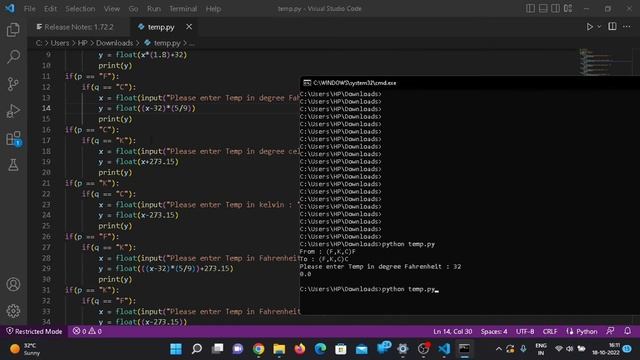Open the Run menu

pyautogui.click(x=154, y=9)
